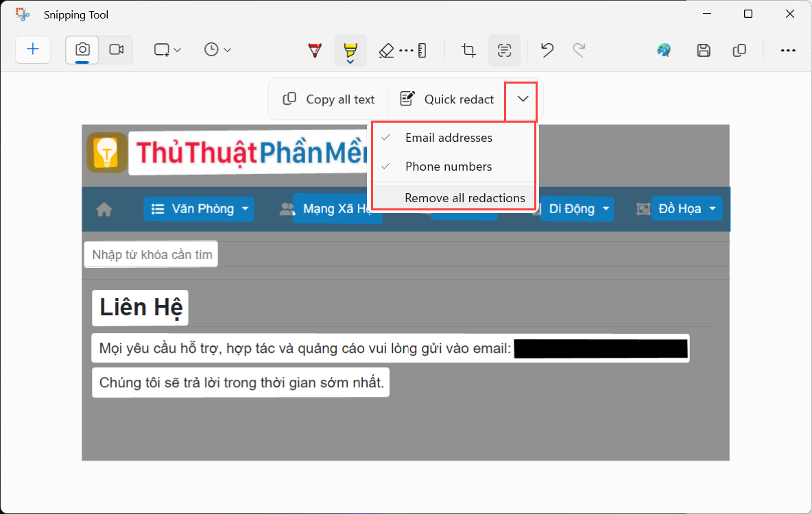Open the crop tool

(468, 50)
